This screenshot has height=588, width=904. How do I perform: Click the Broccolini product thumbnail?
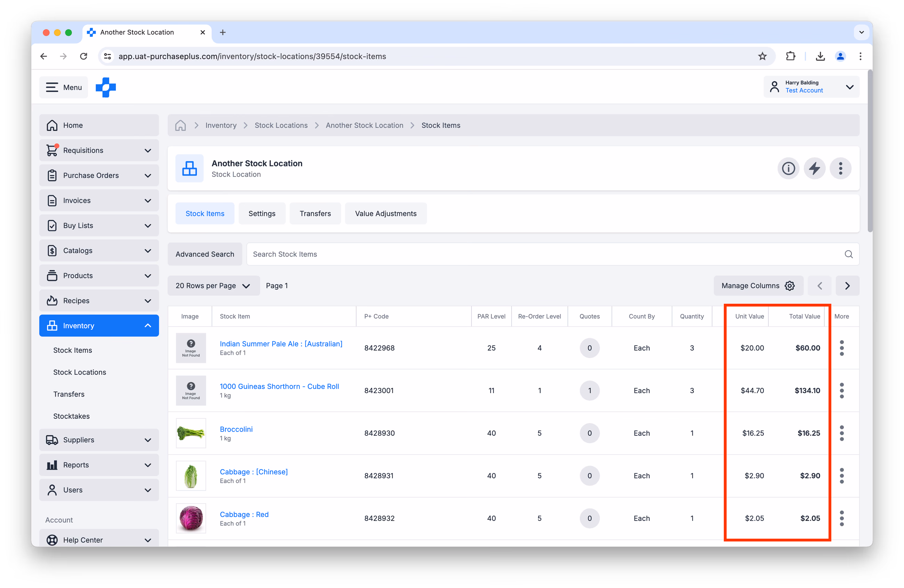tap(191, 433)
